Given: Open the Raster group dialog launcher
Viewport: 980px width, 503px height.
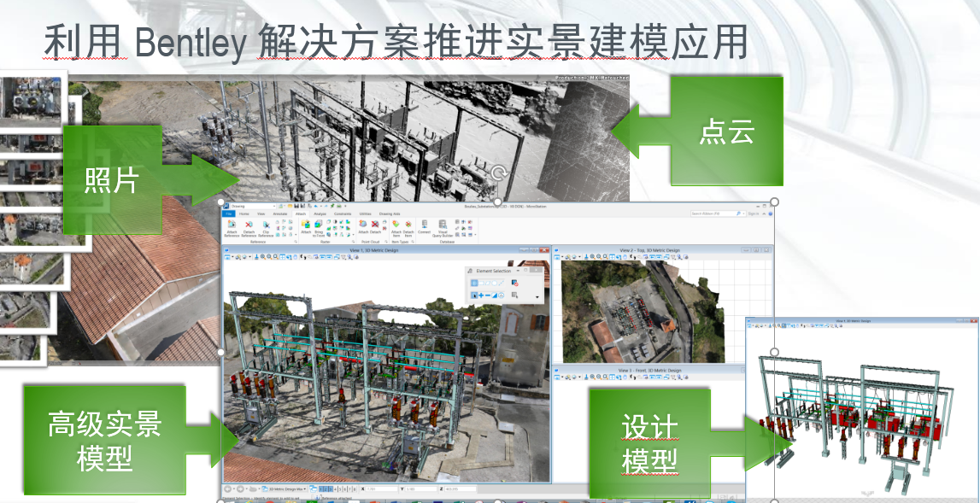Looking at the screenshot, I should (352, 241).
